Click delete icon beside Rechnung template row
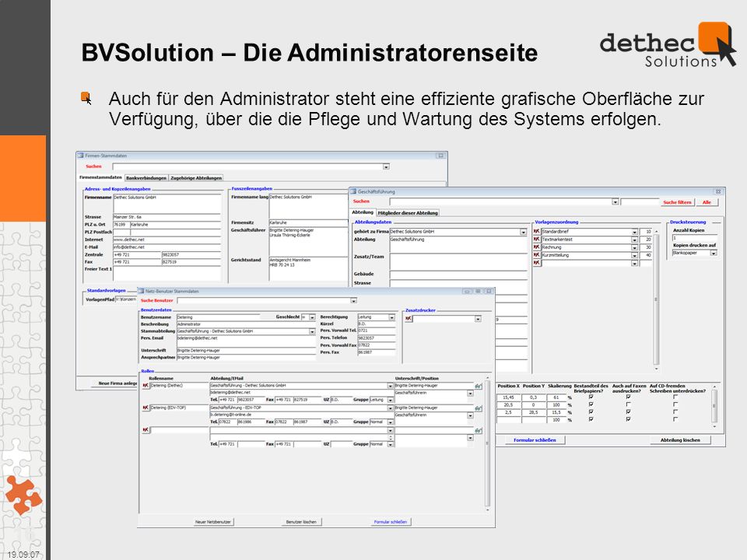The image size is (747, 560). pyautogui.click(x=537, y=247)
